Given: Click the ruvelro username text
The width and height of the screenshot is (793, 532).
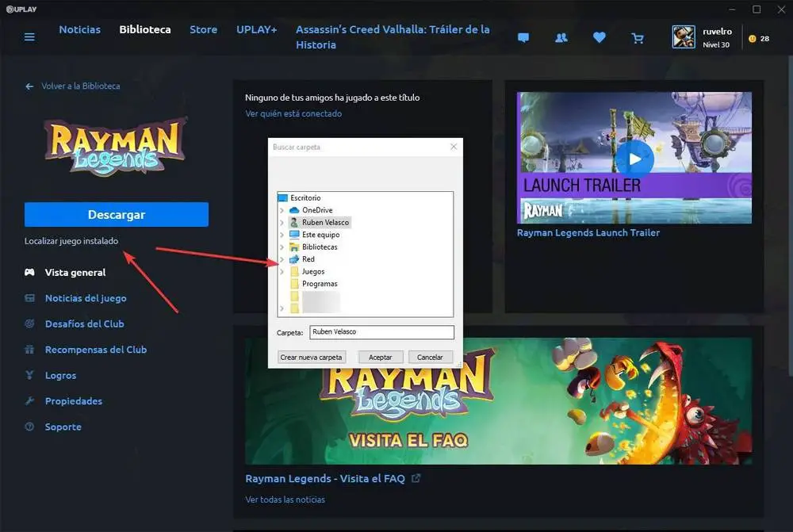Looking at the screenshot, I should tap(717, 32).
